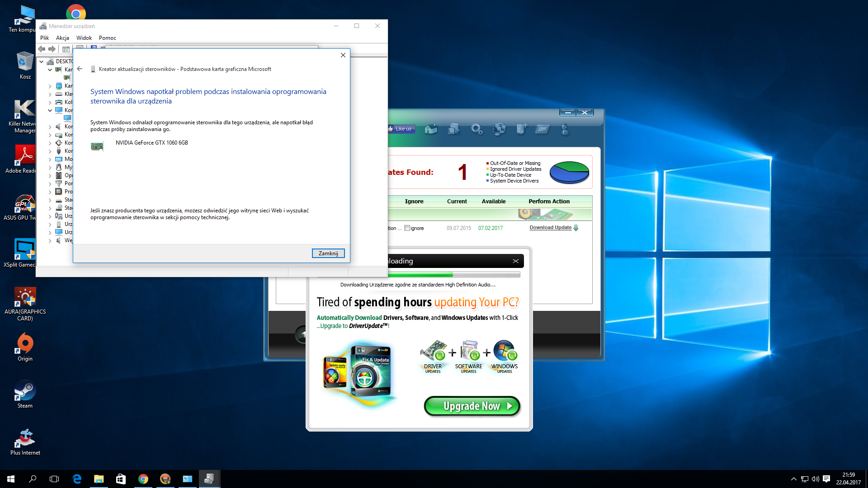Viewport: 868px width, 488px height.
Task: Open the Akcja menu
Action: pyautogui.click(x=62, y=38)
